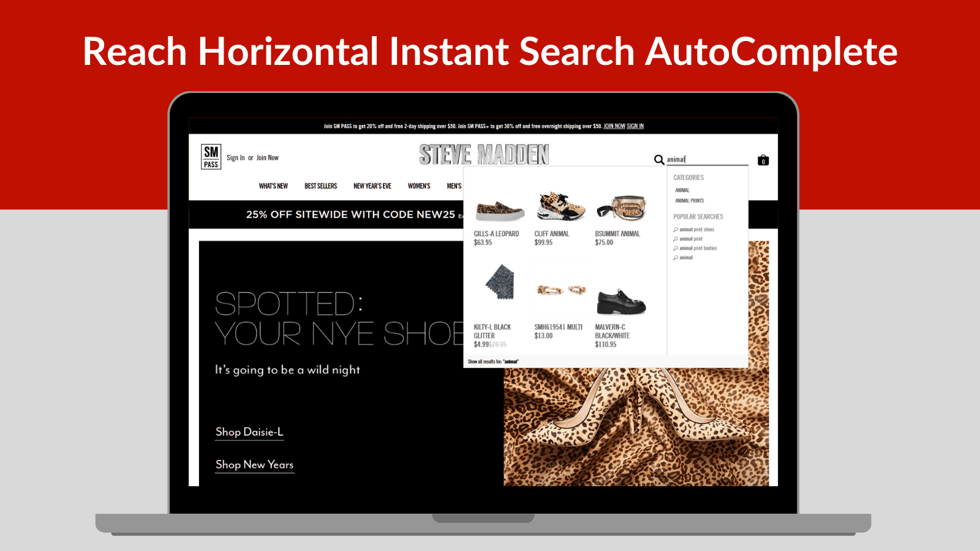
Task: Click JOIN NOW in the top banner
Action: coord(614,126)
